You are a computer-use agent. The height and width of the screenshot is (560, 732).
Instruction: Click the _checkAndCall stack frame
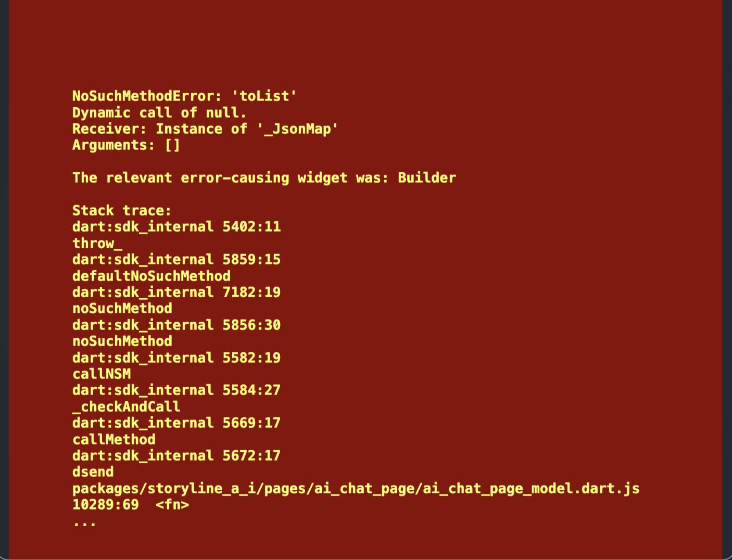(x=127, y=407)
